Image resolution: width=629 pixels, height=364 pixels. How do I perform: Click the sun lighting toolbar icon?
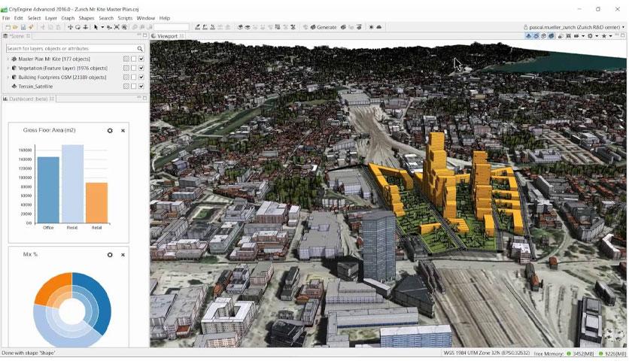click(371, 27)
